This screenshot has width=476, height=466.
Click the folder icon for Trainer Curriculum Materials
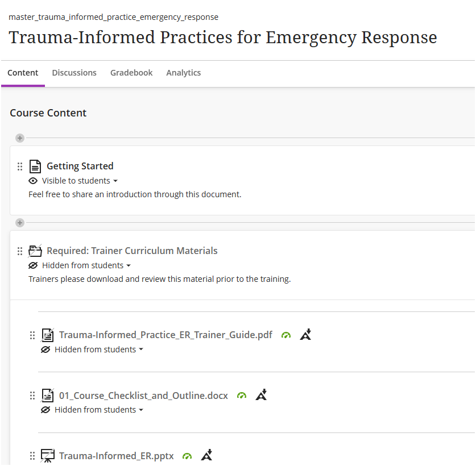click(35, 251)
